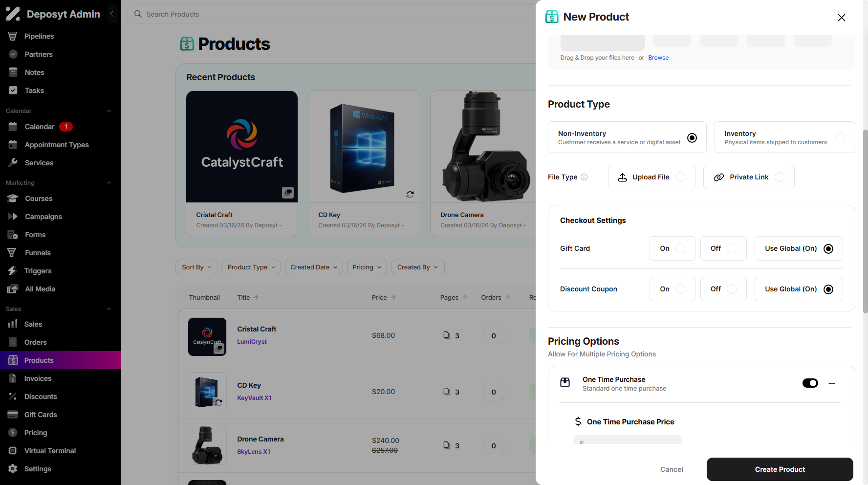The image size is (868, 485).
Task: Click the Gift Cards card icon
Action: pos(13,415)
